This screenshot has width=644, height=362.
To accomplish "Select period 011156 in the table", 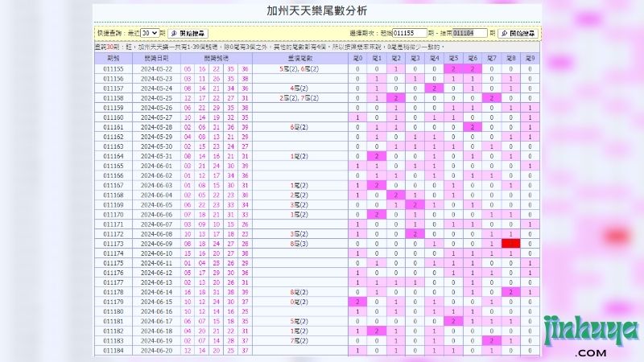I will click(x=114, y=79).
